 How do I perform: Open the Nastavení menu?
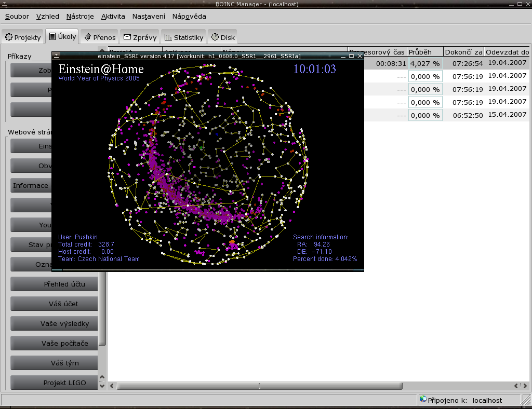pyautogui.click(x=149, y=16)
